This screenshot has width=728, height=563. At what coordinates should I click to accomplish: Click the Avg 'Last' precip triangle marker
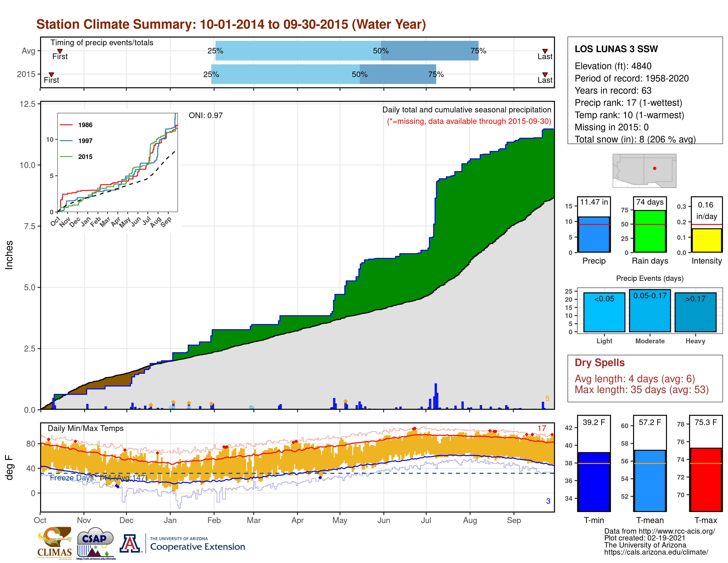coord(545,51)
